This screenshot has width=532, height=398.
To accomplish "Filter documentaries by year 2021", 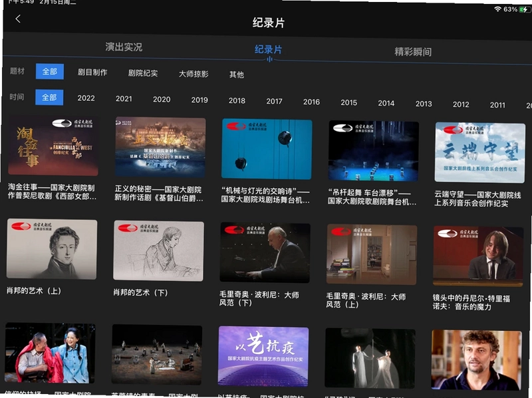I will tap(124, 99).
